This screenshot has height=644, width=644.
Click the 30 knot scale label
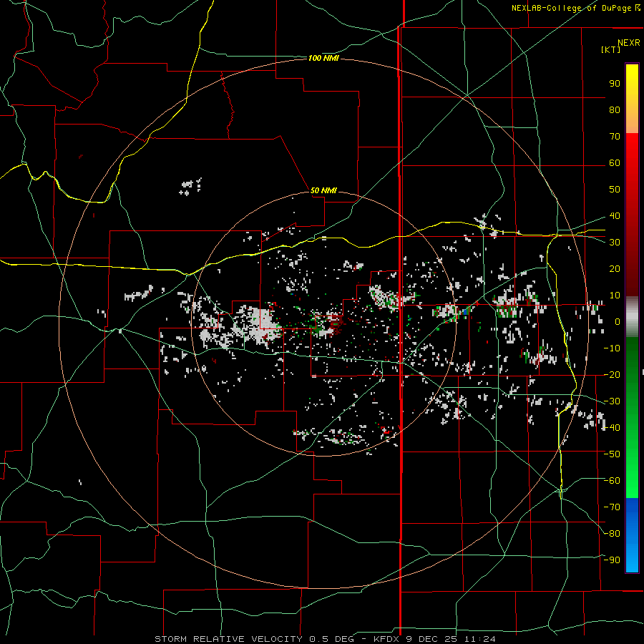[615, 243]
